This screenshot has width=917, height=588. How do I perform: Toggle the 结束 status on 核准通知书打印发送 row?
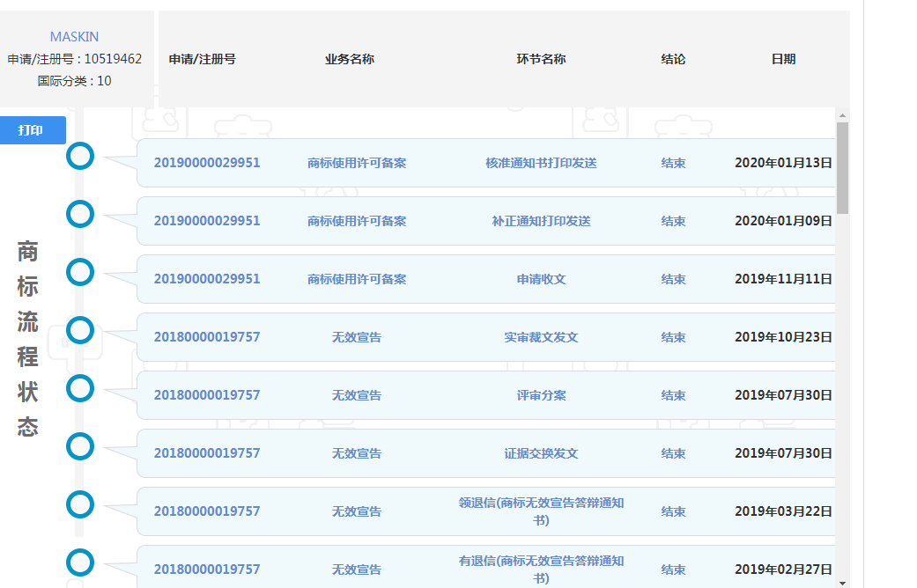[x=673, y=163]
